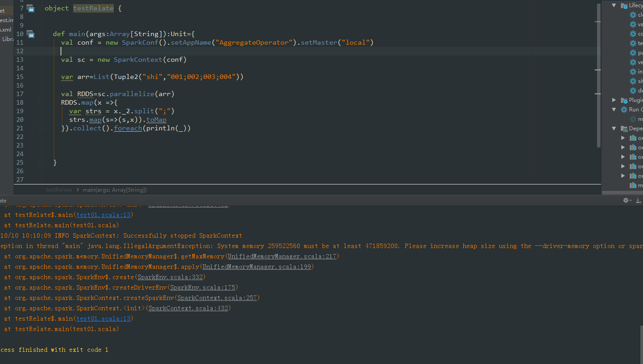The image size is (643, 364).
Task: Click line number 15 in the gutter
Action: 20,77
